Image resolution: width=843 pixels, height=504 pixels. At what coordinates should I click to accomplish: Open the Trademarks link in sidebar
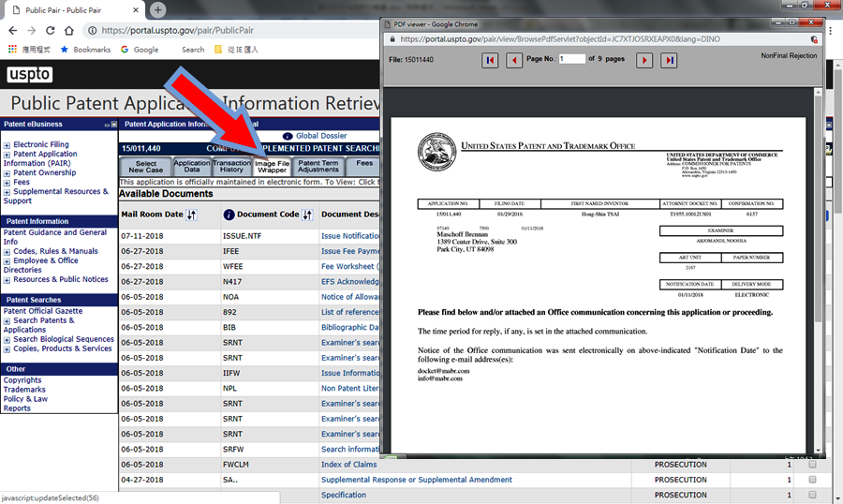[x=24, y=390]
